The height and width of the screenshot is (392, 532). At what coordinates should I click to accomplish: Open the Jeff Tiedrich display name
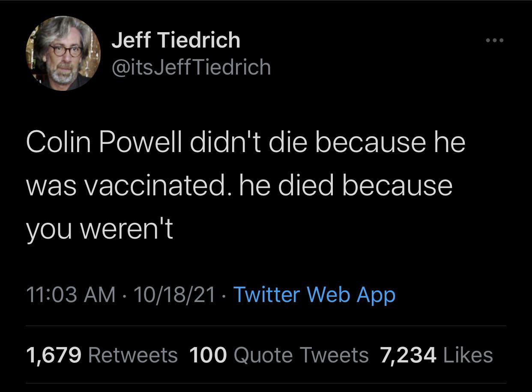[x=176, y=41]
